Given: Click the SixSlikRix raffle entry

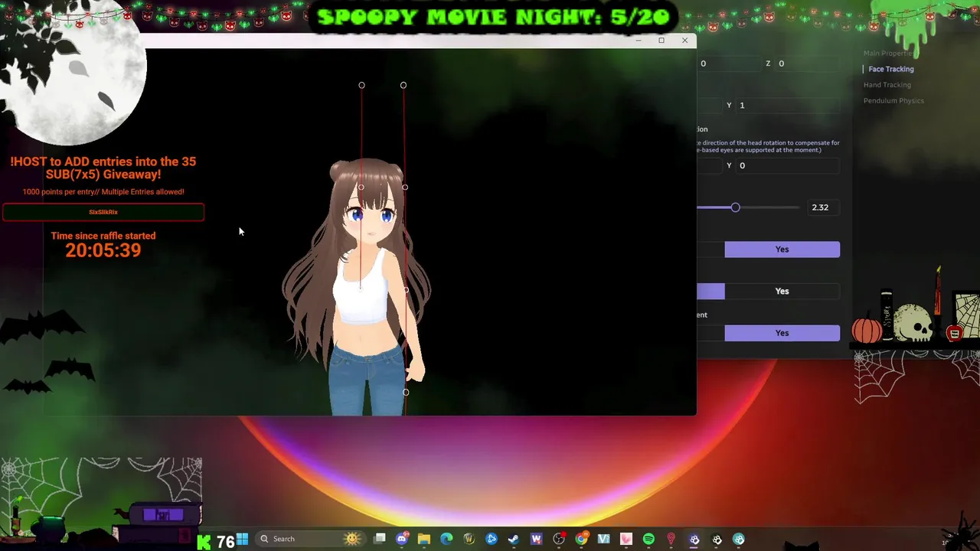Looking at the screenshot, I should point(103,212).
